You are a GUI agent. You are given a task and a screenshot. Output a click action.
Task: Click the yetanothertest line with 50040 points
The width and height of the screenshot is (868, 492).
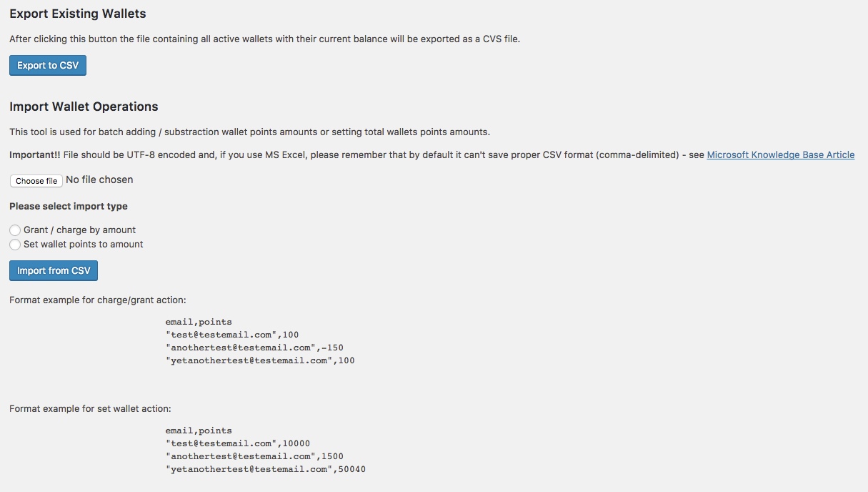click(x=265, y=469)
